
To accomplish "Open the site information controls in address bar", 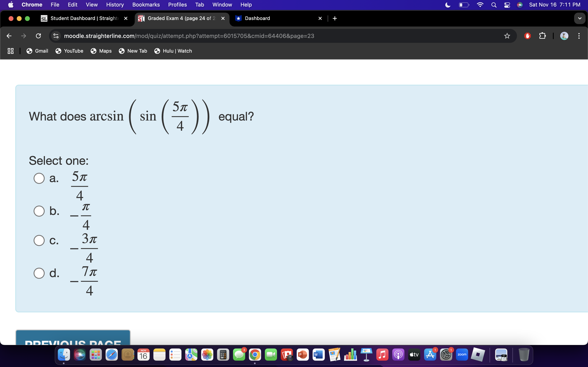I will (55, 36).
